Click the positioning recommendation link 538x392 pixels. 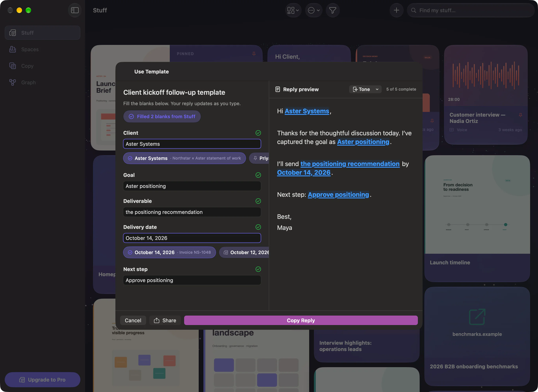coord(350,164)
